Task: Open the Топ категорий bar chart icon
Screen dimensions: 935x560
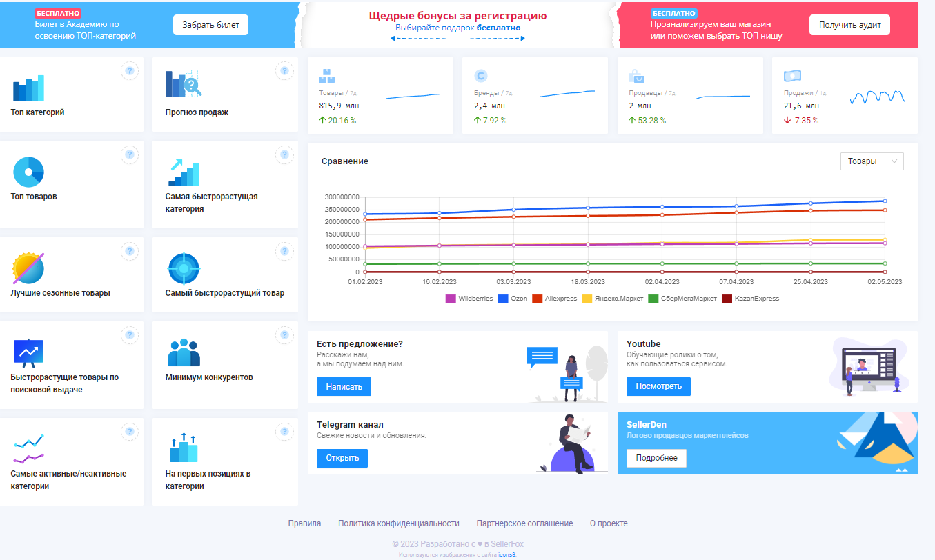Action: tap(28, 88)
